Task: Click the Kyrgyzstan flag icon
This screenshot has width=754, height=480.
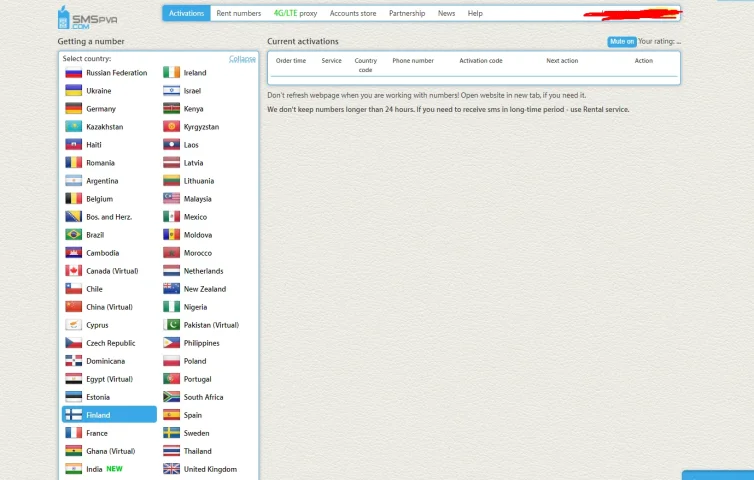Action: pos(171,126)
